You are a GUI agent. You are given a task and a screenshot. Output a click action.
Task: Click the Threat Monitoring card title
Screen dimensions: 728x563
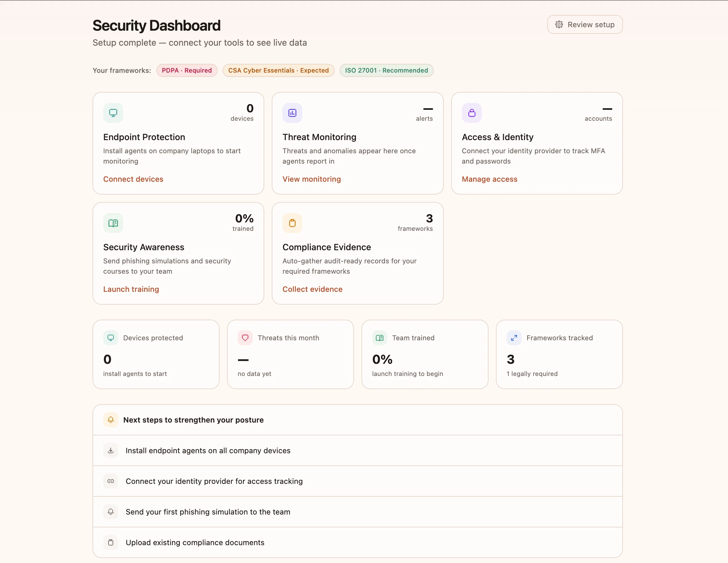coord(319,137)
